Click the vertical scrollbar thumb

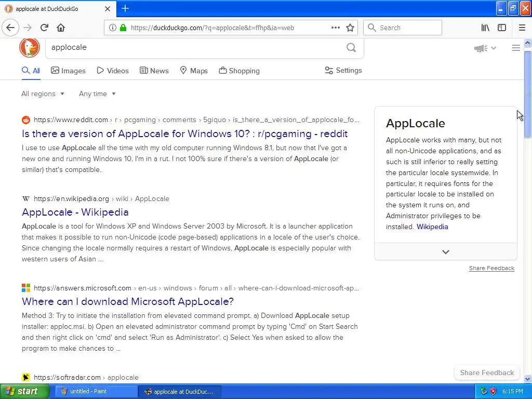coord(528,94)
